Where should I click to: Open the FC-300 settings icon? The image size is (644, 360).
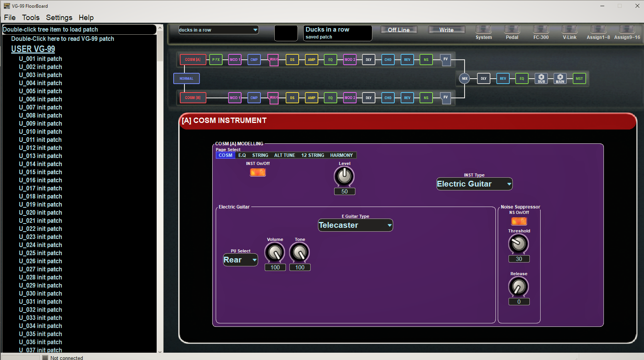541,29
